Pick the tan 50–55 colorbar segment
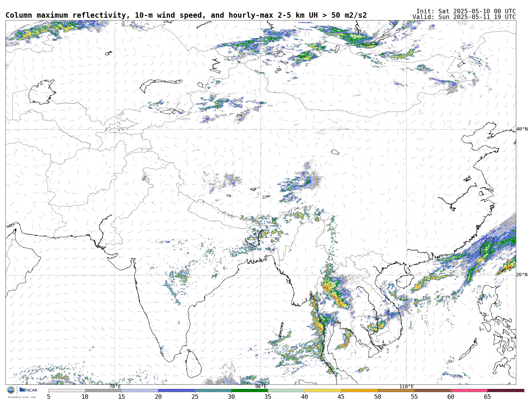Screen dimensions: 532x400 click(396, 391)
